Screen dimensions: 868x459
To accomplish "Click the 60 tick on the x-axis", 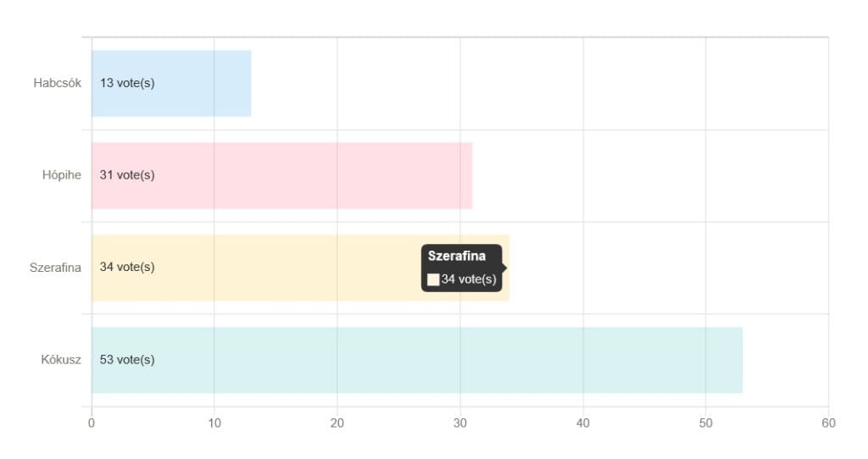I will point(828,423).
